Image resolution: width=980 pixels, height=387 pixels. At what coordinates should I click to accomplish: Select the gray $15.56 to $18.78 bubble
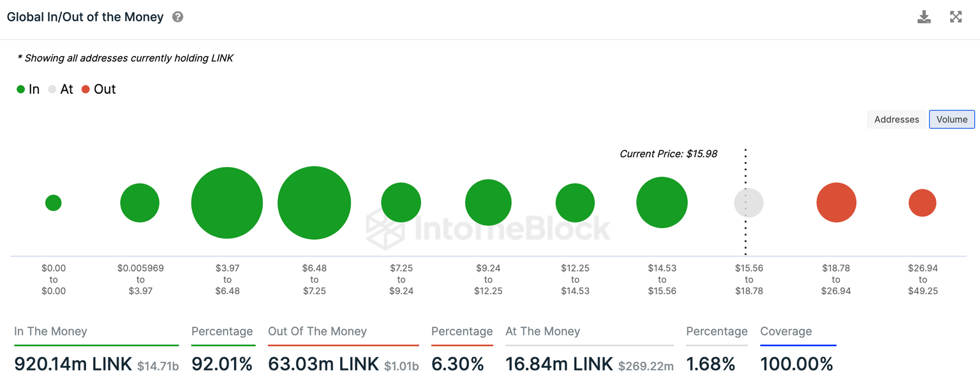pos(749,203)
